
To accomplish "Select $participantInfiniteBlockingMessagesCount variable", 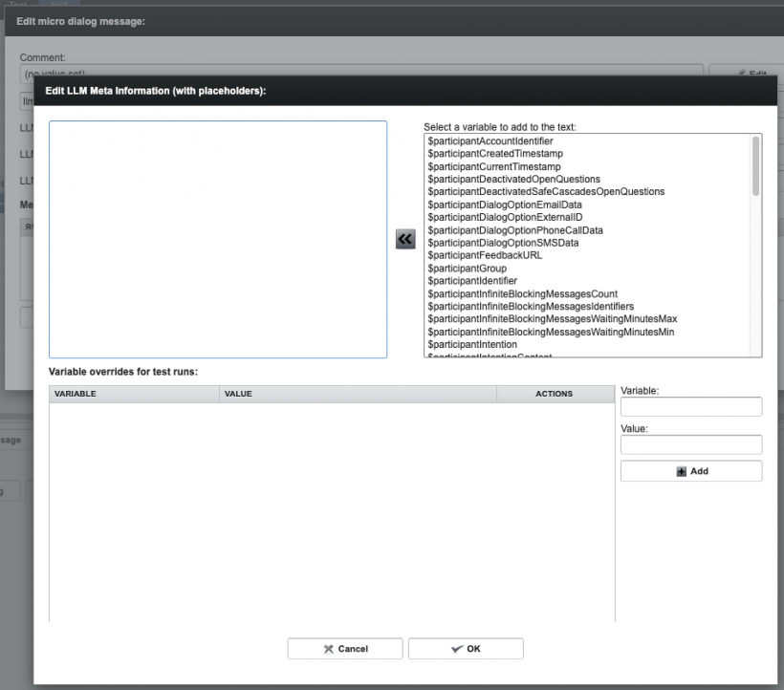I will pyautogui.click(x=522, y=293).
